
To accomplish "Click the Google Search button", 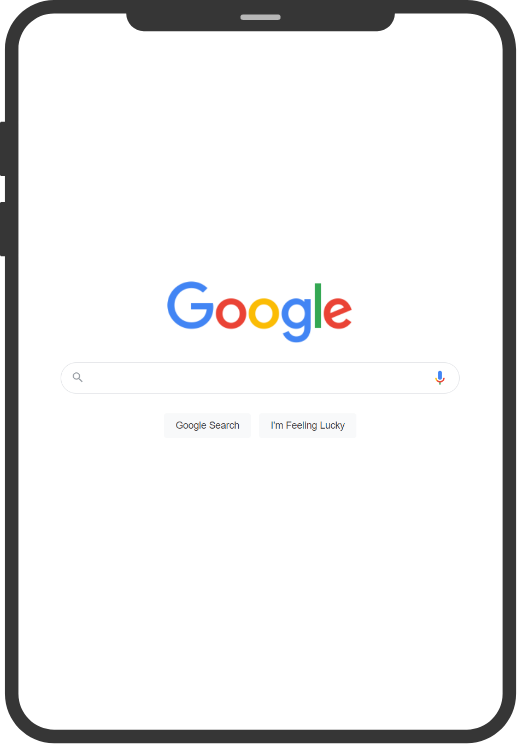I will [x=207, y=425].
